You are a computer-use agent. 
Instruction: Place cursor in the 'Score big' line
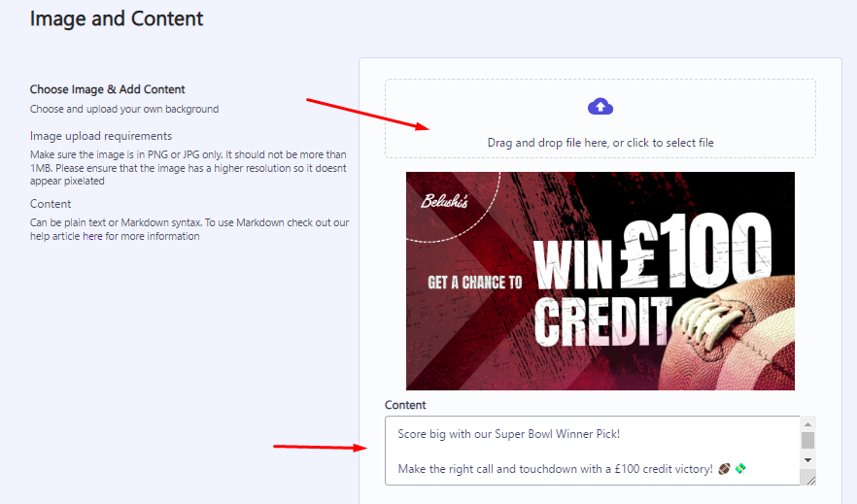coord(508,434)
